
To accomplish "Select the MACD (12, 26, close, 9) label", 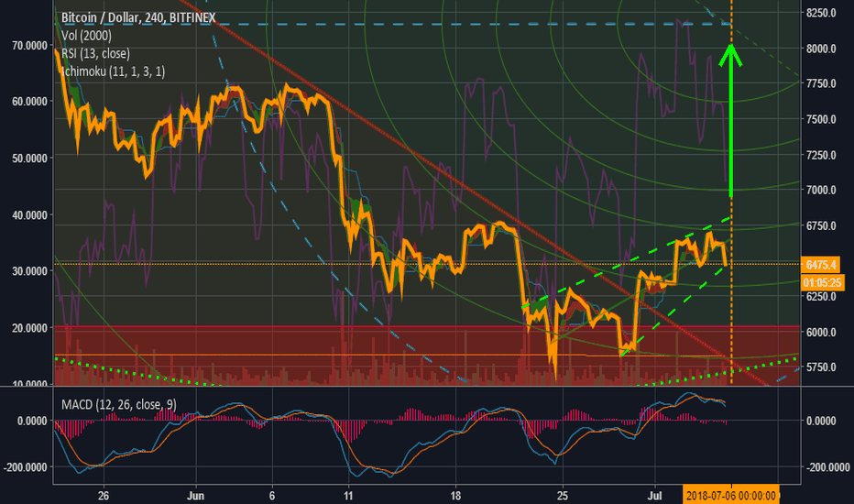I will click(119, 404).
